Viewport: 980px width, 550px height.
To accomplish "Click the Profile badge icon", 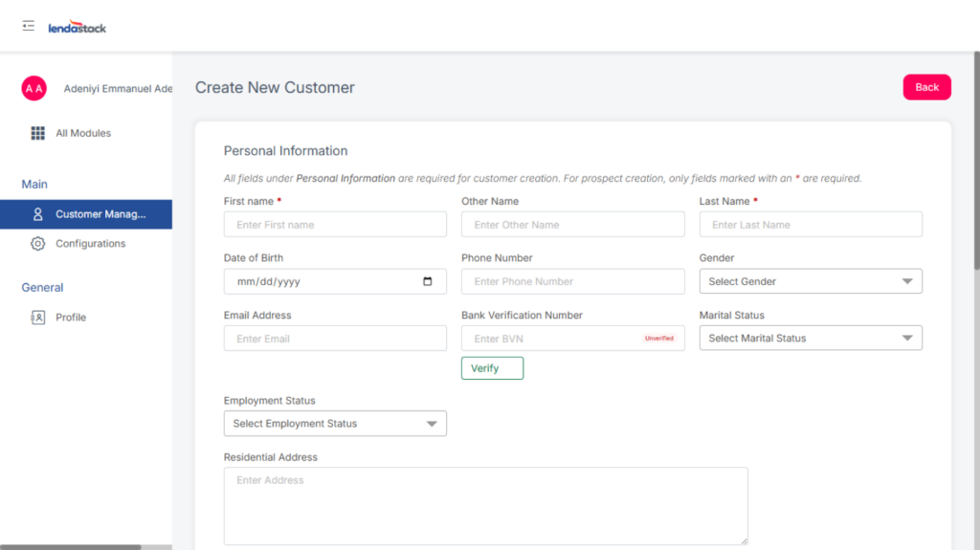I will tap(38, 318).
